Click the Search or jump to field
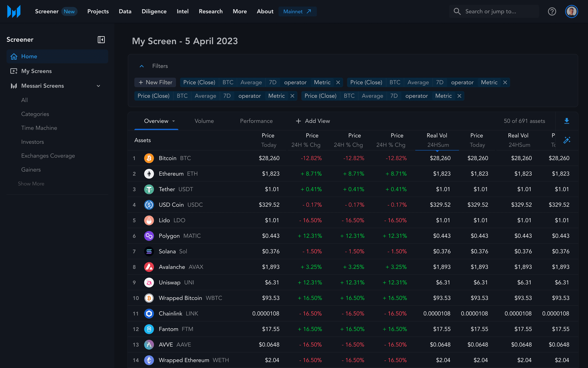Viewport: 588px width, 368px height. 494,11
